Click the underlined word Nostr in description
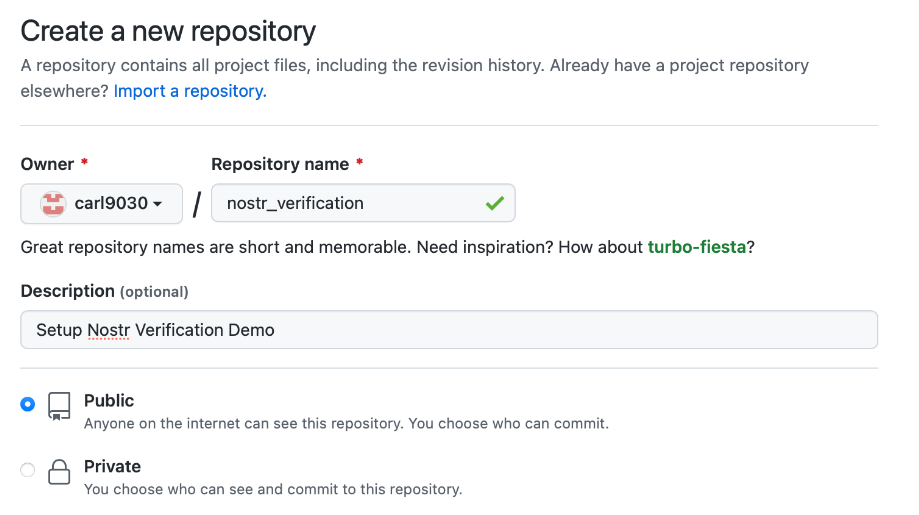 click(x=108, y=330)
